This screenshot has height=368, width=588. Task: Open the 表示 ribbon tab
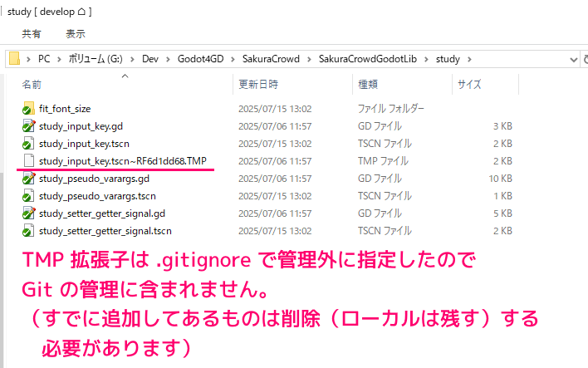(x=76, y=34)
